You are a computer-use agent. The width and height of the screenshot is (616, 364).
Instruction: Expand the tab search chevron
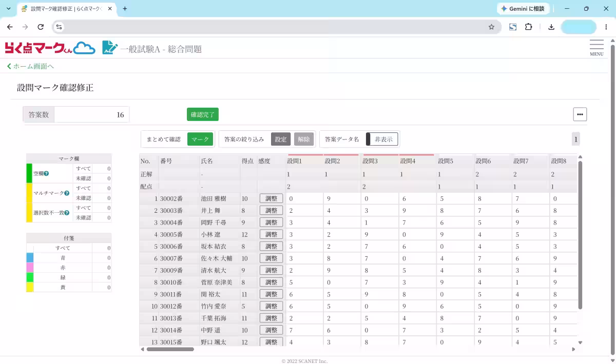tap(8, 9)
